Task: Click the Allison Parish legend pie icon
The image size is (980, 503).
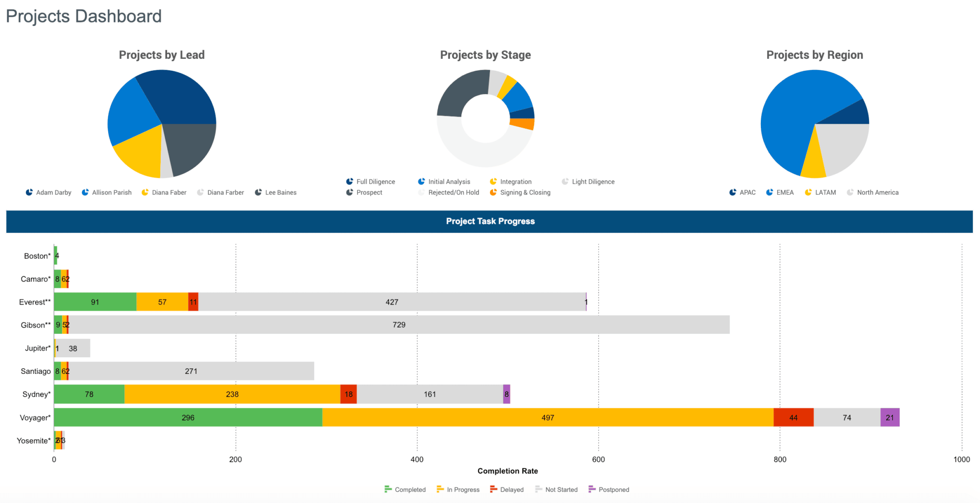Action: (x=85, y=192)
